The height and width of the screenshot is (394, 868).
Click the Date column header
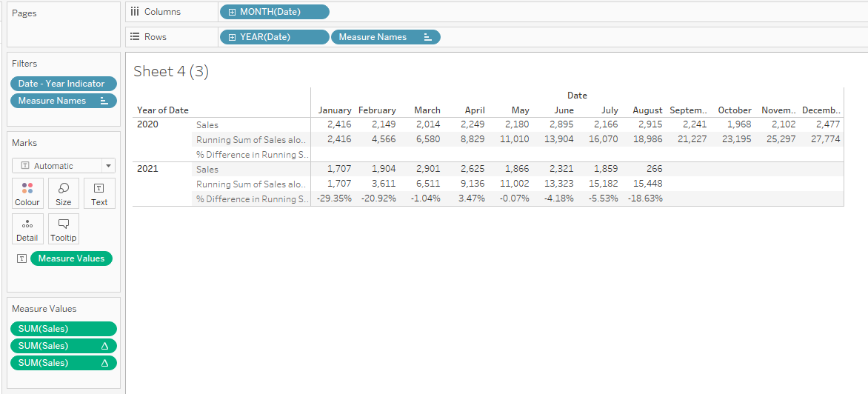click(577, 96)
